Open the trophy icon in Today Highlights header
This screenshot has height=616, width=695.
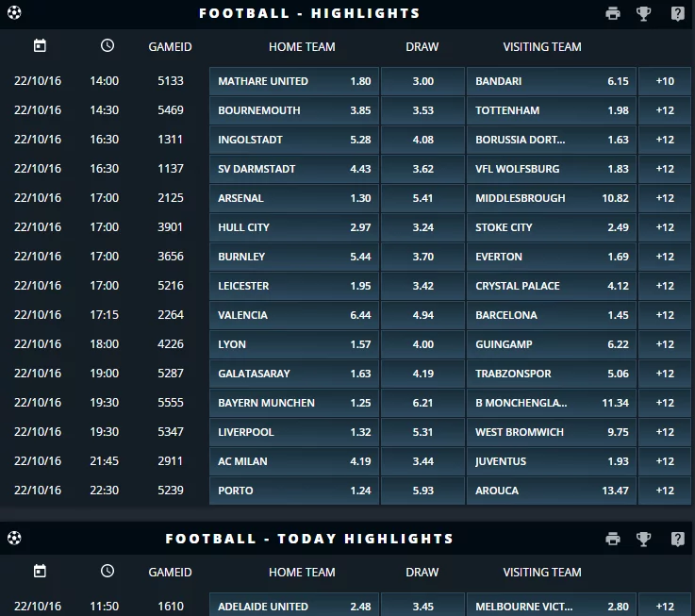(x=643, y=539)
